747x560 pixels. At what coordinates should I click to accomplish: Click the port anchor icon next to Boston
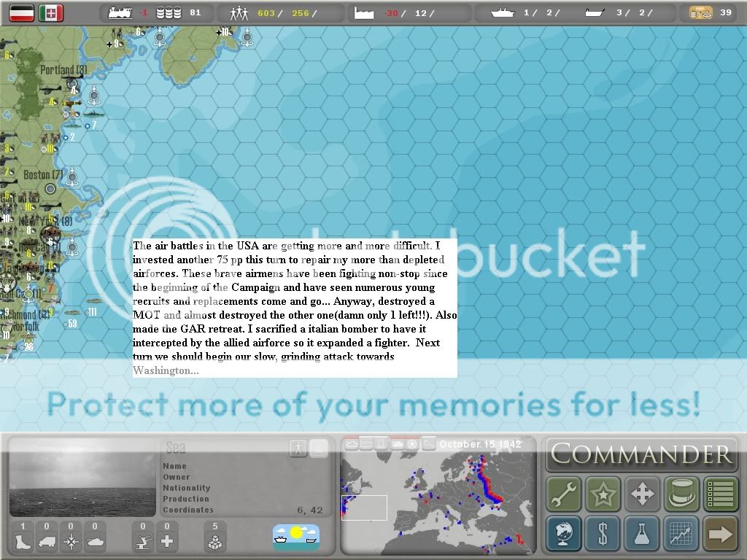click(x=72, y=176)
